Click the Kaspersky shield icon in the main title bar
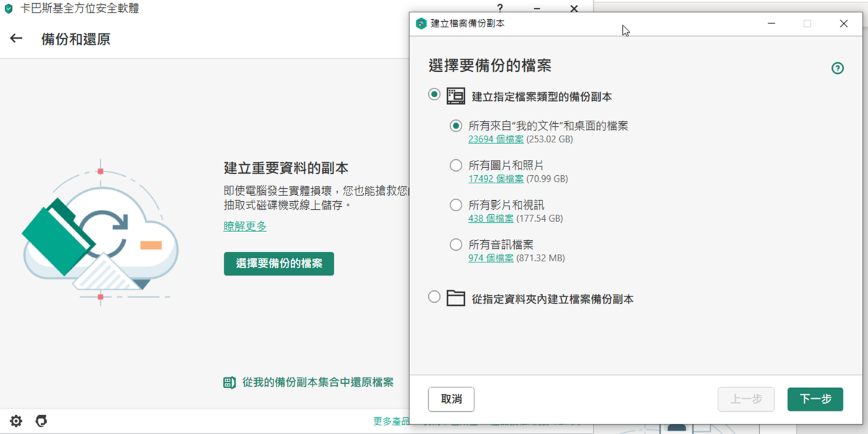The height and width of the screenshot is (434, 868). tap(9, 9)
